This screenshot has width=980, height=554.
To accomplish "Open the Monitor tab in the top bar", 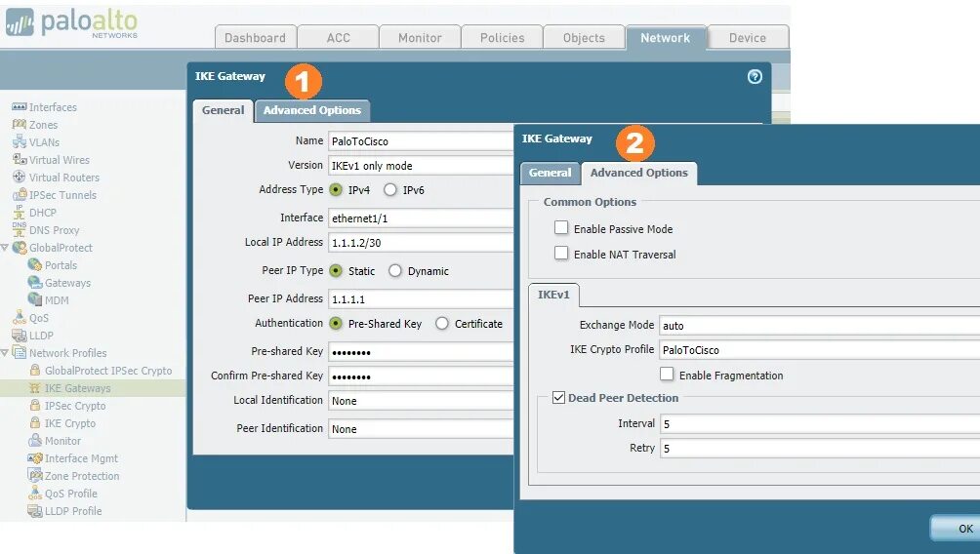I will click(x=420, y=37).
